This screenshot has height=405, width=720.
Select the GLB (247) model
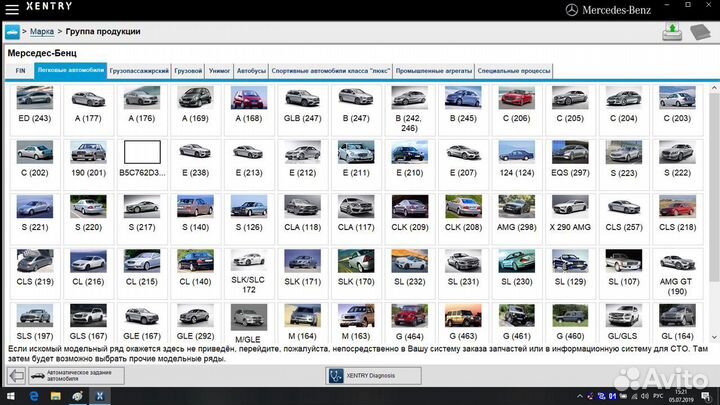(x=303, y=110)
